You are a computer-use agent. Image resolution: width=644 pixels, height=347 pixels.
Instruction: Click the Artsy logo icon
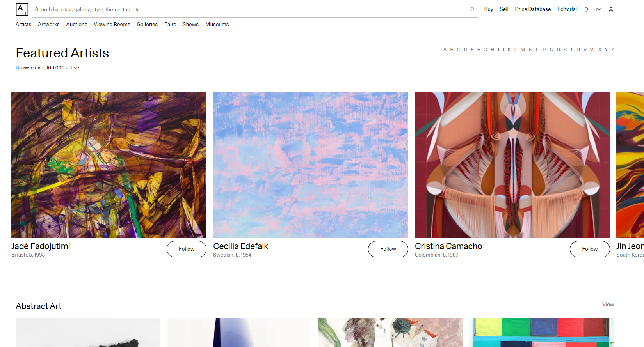(22, 9)
